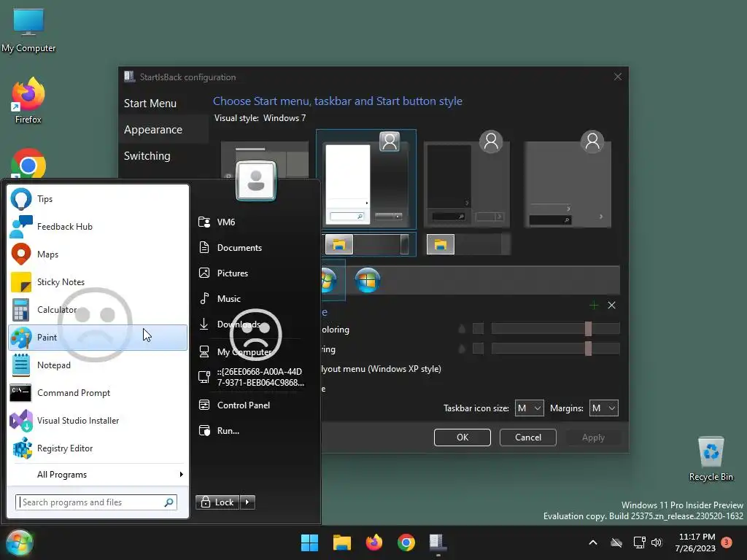
Task: Launch Feedback Hub from the Start menu
Action: pyautogui.click(x=98, y=227)
